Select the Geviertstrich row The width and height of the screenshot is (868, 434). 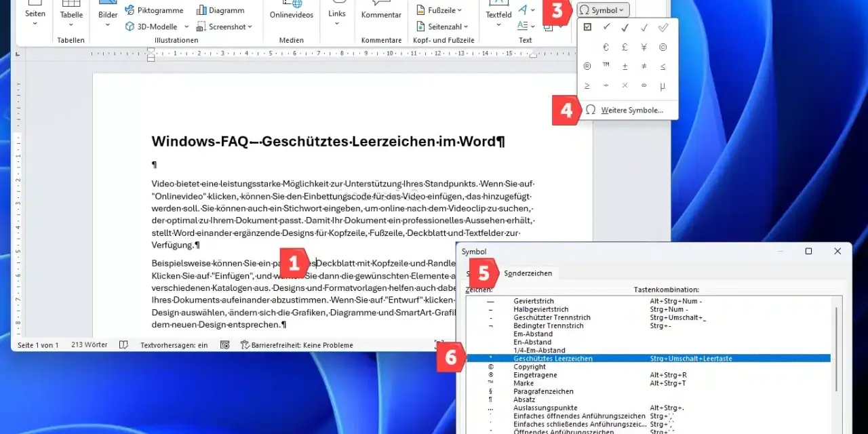click(648, 301)
